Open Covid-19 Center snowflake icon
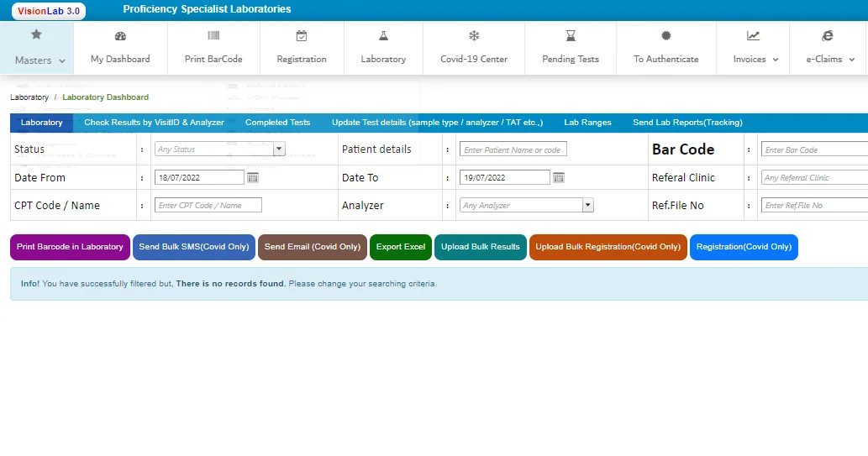 click(x=474, y=36)
